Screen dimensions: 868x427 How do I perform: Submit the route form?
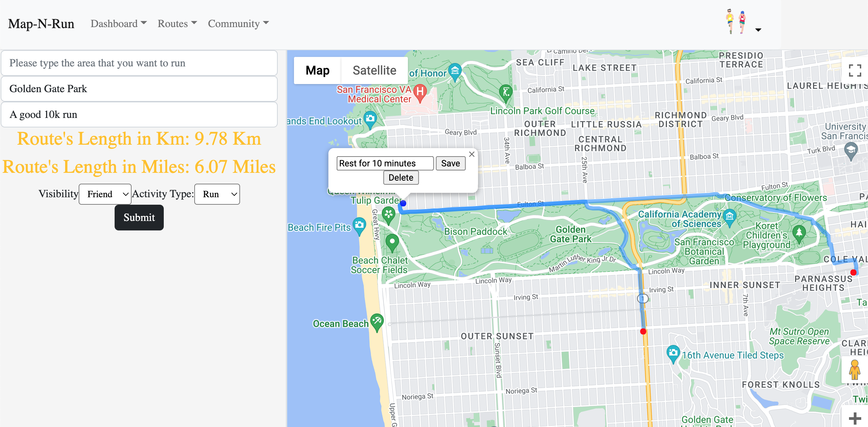[x=139, y=218]
